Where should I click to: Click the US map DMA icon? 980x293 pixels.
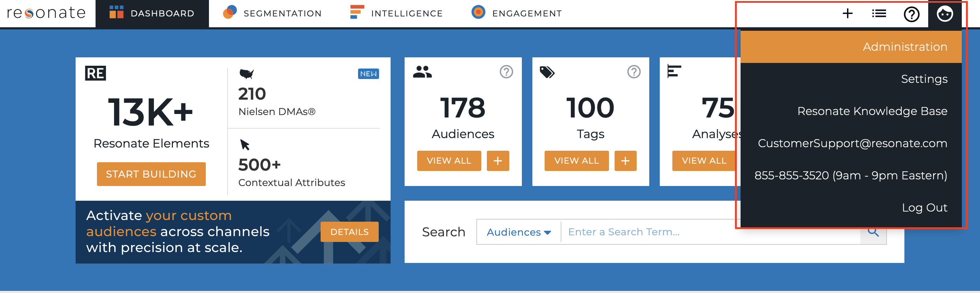click(x=246, y=74)
